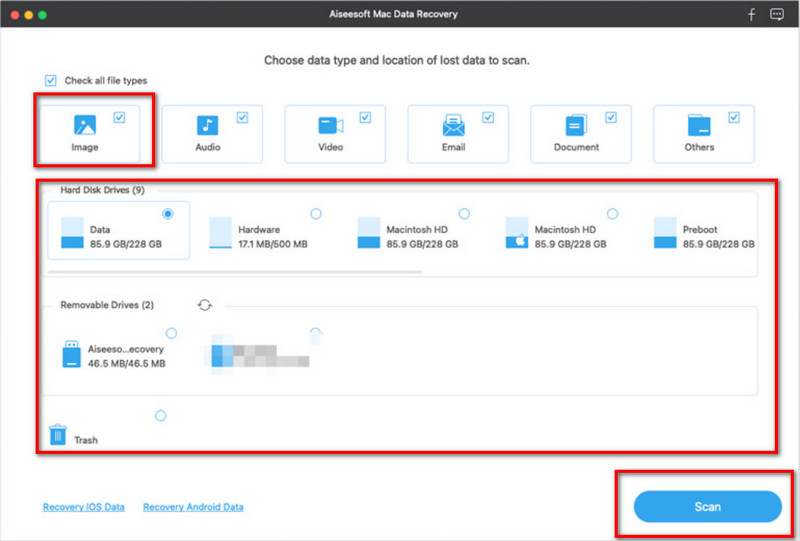Click the Audio music note icon
Viewport: 800px width, 541px height.
pyautogui.click(x=207, y=125)
